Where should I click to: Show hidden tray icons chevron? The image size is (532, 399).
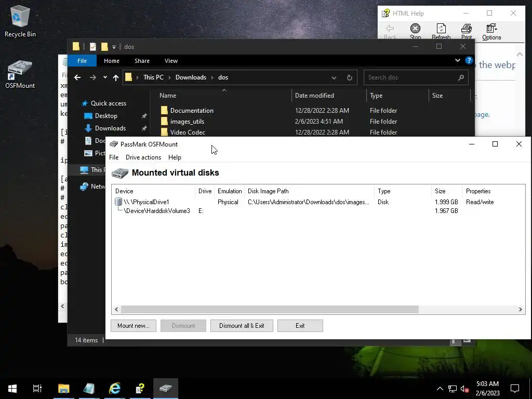(x=440, y=389)
